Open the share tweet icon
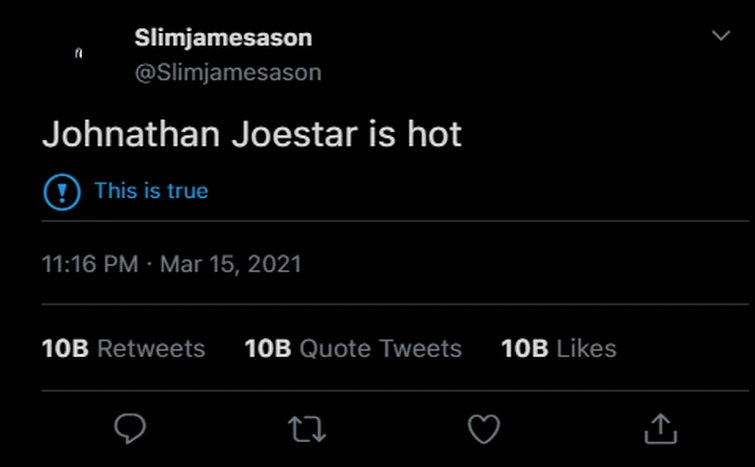Image resolution: width=755 pixels, height=467 pixels. [x=660, y=428]
